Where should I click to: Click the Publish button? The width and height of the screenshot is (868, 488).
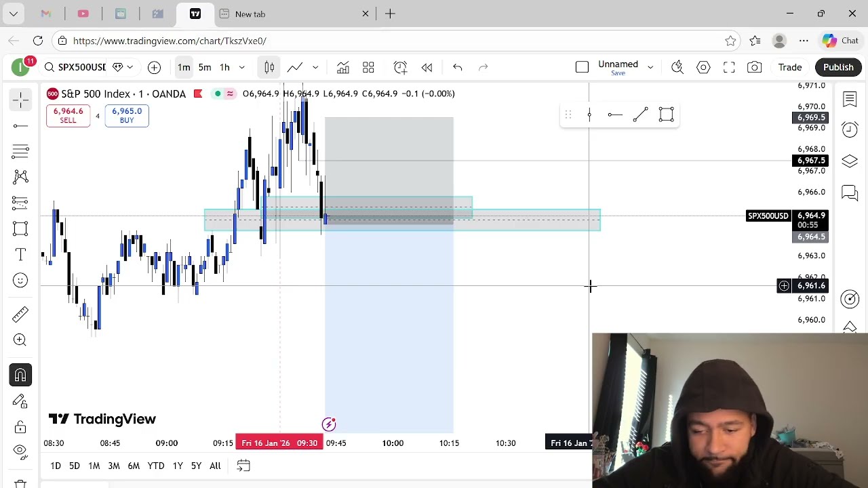point(838,67)
